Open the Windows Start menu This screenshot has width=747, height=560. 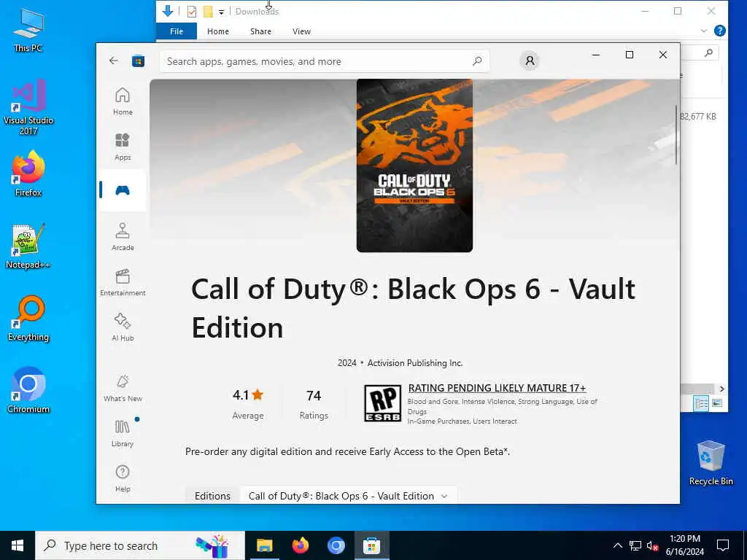[x=18, y=545]
